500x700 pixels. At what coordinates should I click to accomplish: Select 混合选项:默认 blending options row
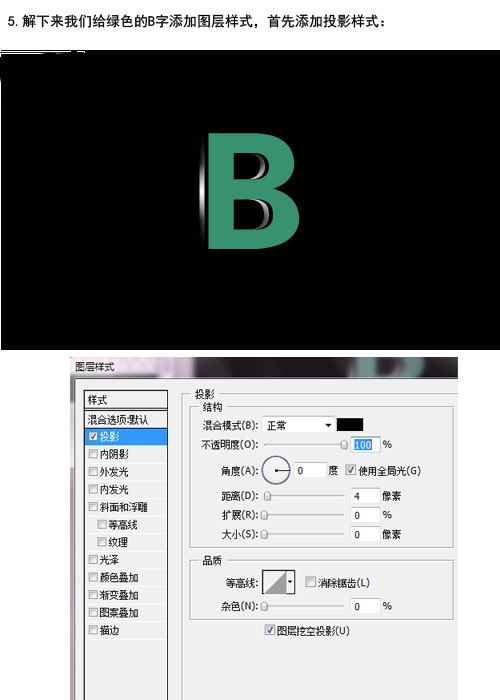(x=126, y=420)
